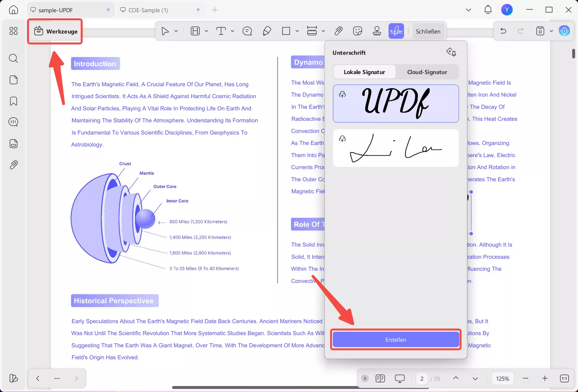This screenshot has height=392, width=578.
Task: Navigate back with bottom-left arrow
Action: [38, 378]
